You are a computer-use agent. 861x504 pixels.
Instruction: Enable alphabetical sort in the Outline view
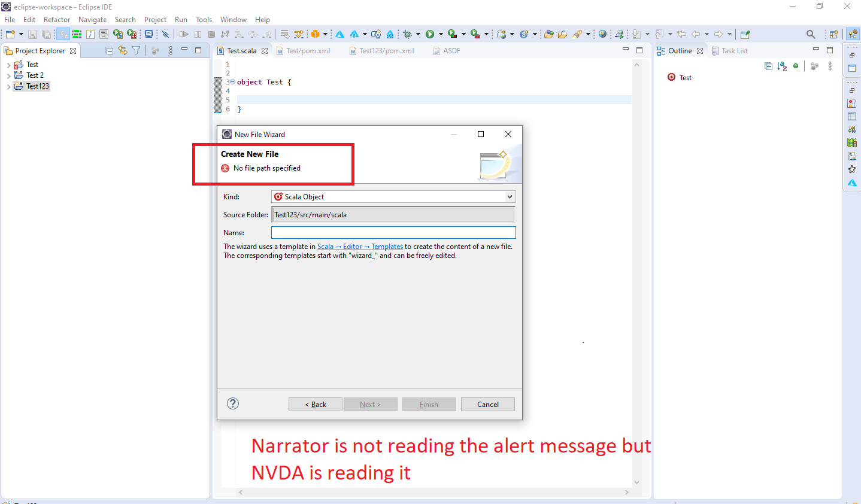[781, 66]
